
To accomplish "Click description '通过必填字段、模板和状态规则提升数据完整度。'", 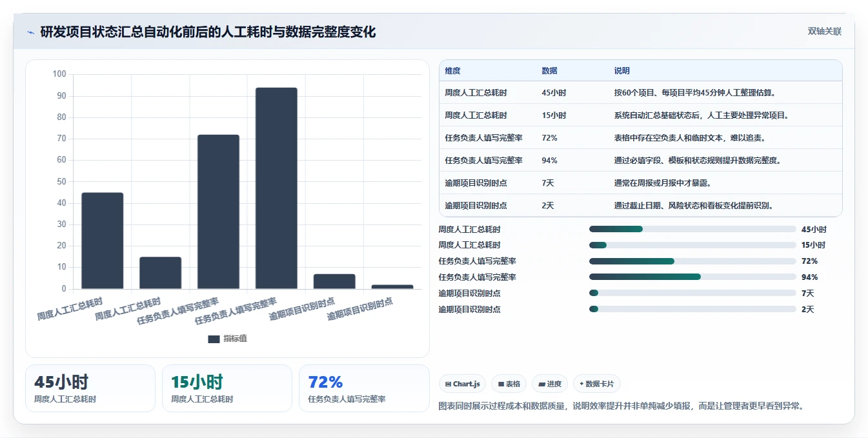I will tap(698, 161).
